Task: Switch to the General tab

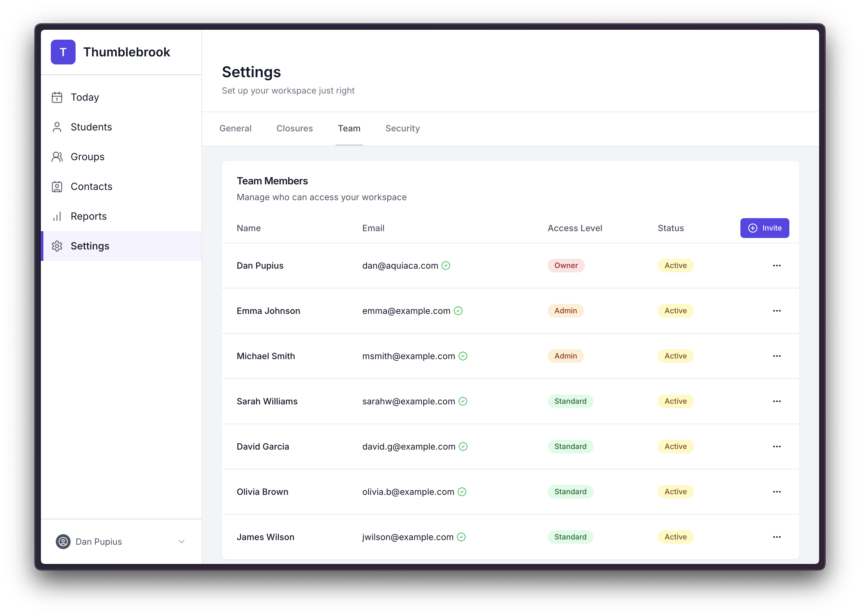Action: pos(235,128)
